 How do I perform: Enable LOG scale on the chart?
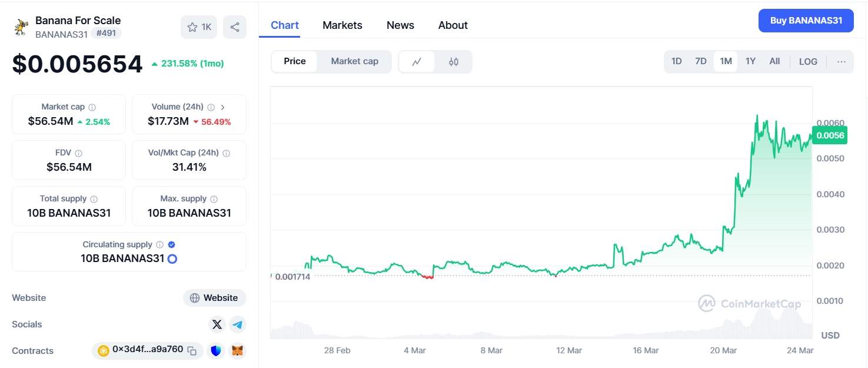[x=807, y=61]
